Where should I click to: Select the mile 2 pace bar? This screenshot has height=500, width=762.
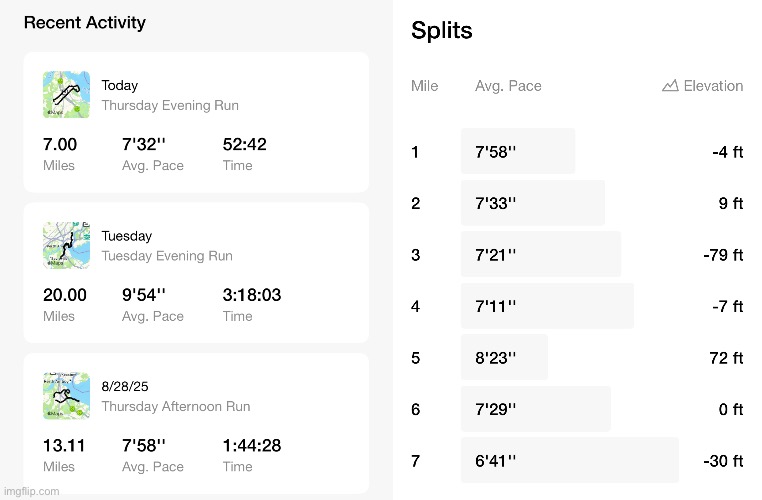532,203
